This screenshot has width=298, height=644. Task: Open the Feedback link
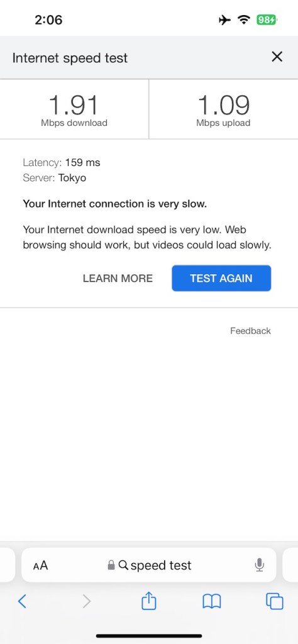pos(250,331)
